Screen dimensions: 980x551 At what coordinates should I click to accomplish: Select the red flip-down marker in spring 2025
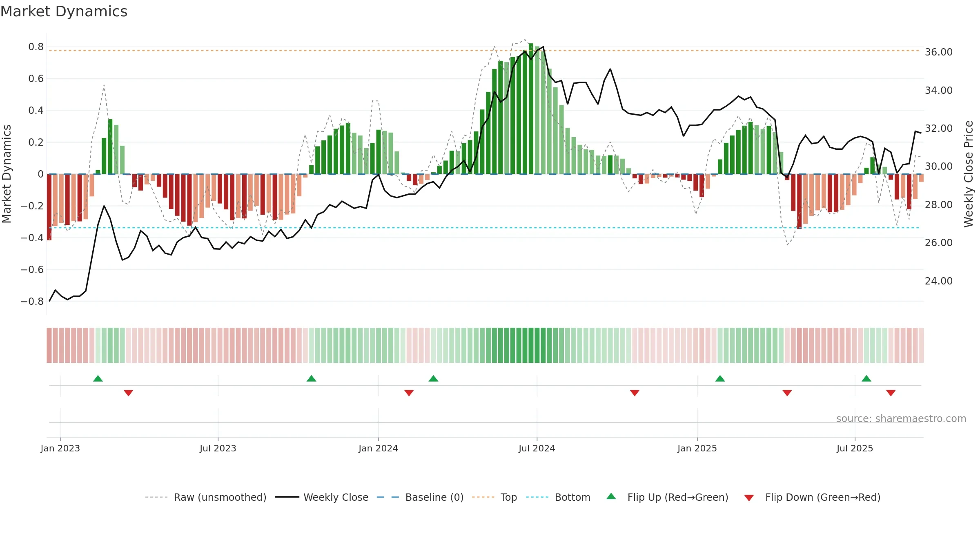(x=787, y=393)
